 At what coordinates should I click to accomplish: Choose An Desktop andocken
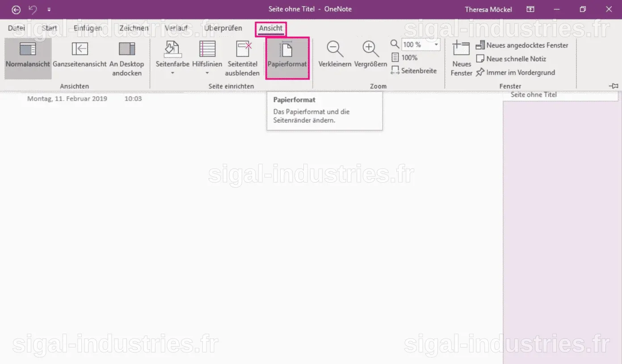point(127,58)
